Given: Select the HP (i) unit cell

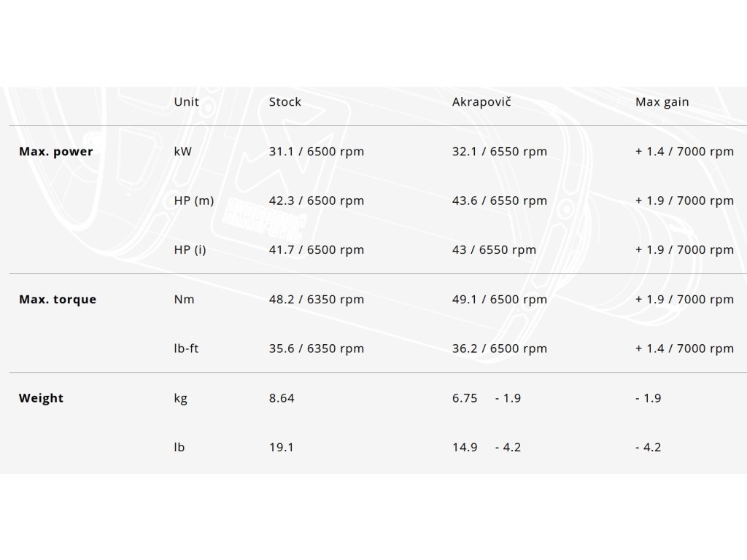Looking at the screenshot, I should coord(190,250).
